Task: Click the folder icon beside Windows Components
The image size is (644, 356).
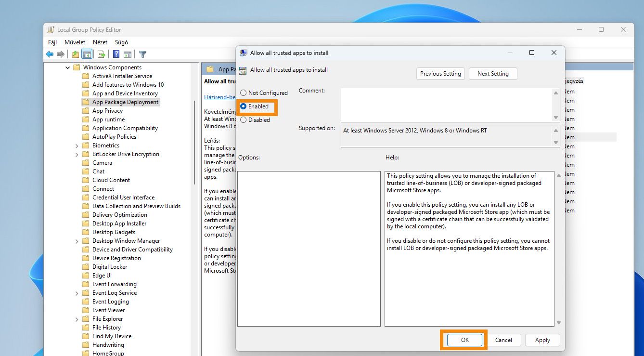Action: click(77, 67)
